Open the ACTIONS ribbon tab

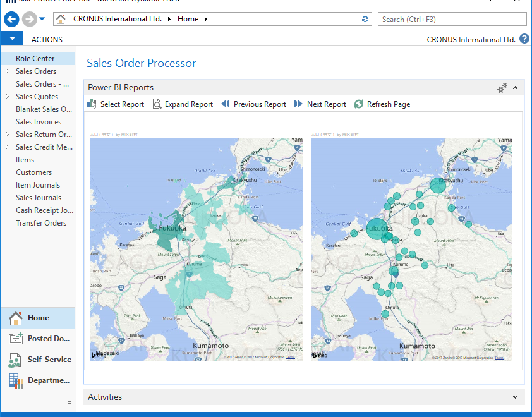(47, 40)
